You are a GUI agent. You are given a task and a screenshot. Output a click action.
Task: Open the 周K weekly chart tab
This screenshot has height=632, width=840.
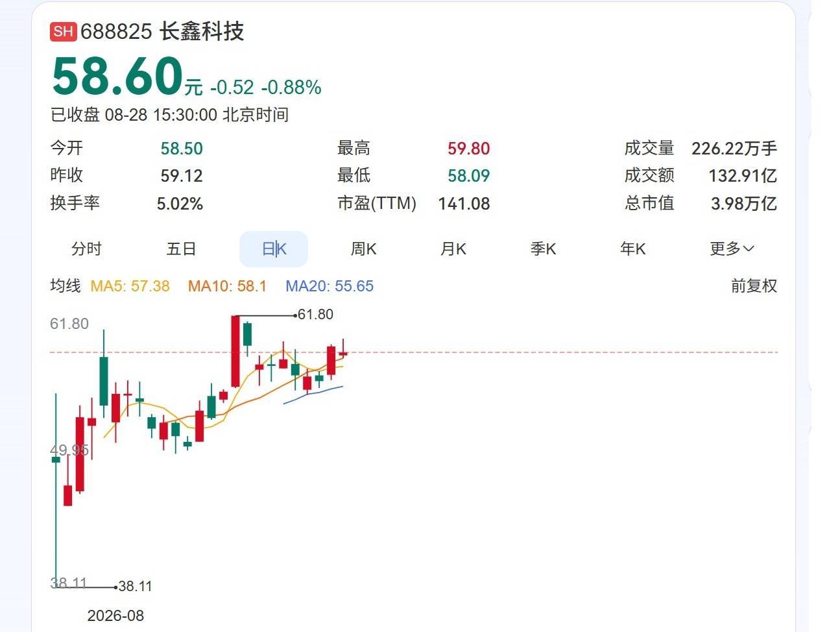pyautogui.click(x=363, y=249)
